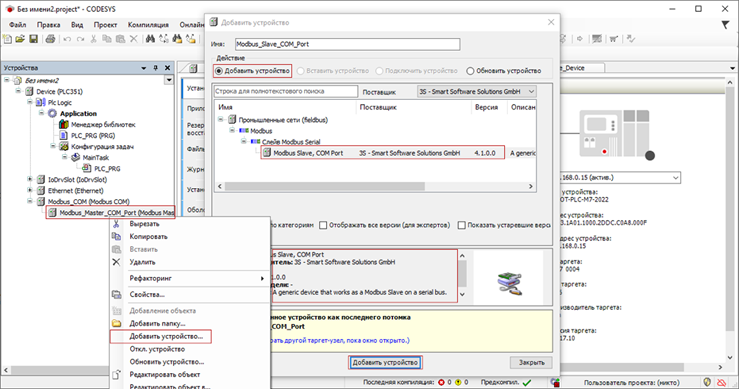The height and width of the screenshot is (389, 739).
Task: Select the disabled Вставить устройство radio
Action: click(300, 71)
